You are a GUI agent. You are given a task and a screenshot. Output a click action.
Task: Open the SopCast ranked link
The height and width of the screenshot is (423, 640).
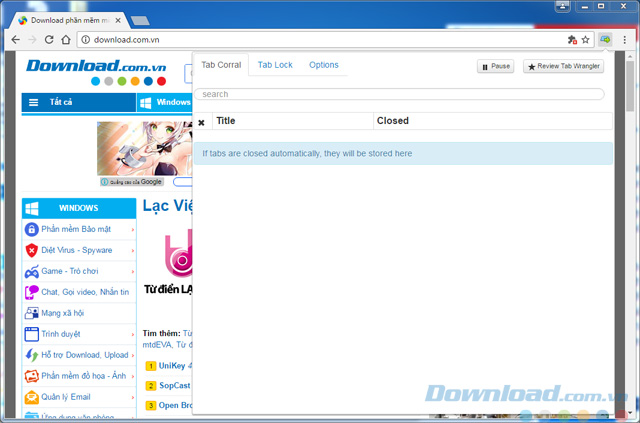coord(175,385)
